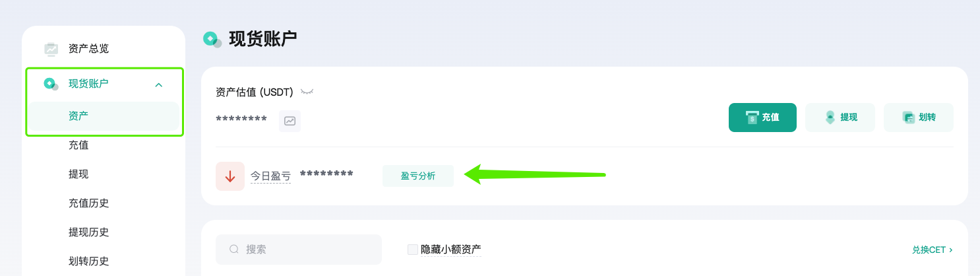Click the 盈亏分析 button
The height and width of the screenshot is (276, 980).
pos(418,176)
